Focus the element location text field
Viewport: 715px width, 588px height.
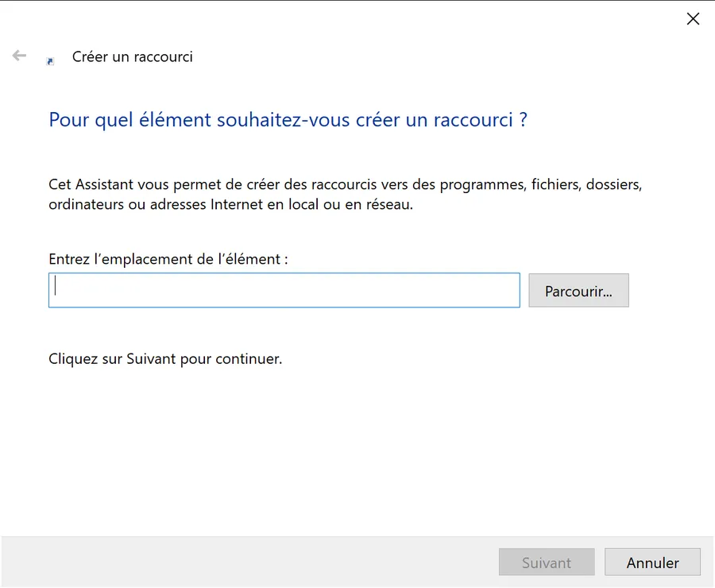(284, 290)
